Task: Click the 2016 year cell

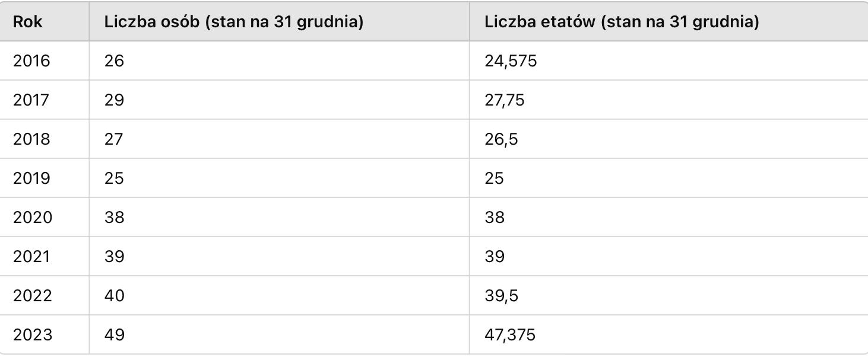Action: tap(45, 60)
